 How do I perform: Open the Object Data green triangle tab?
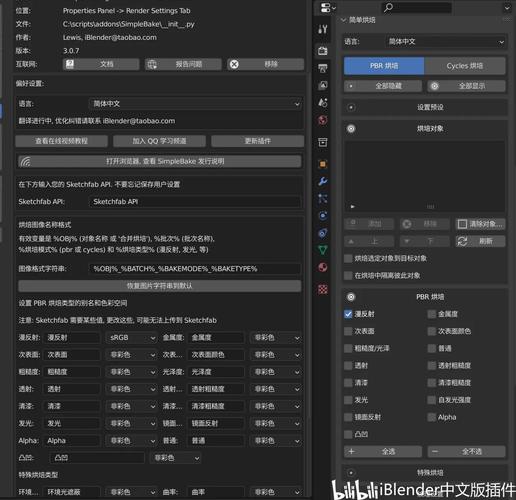322,250
